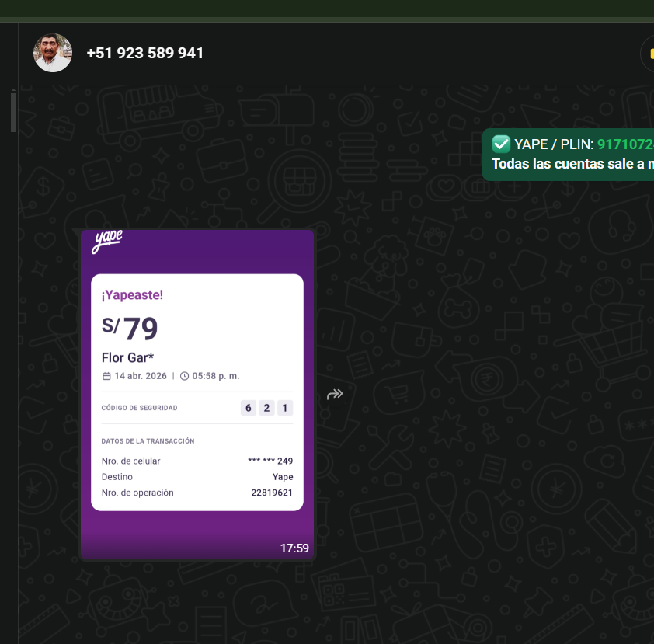Click the security code digit 2 box

pos(266,408)
